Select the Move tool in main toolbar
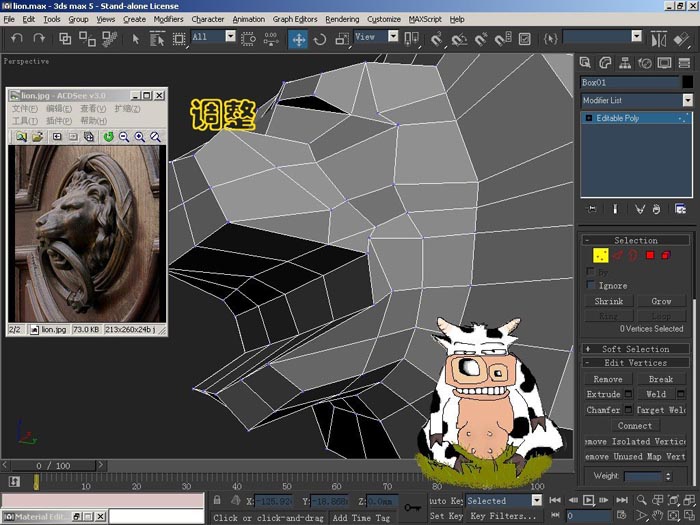This screenshot has height=525, width=700. (x=298, y=39)
